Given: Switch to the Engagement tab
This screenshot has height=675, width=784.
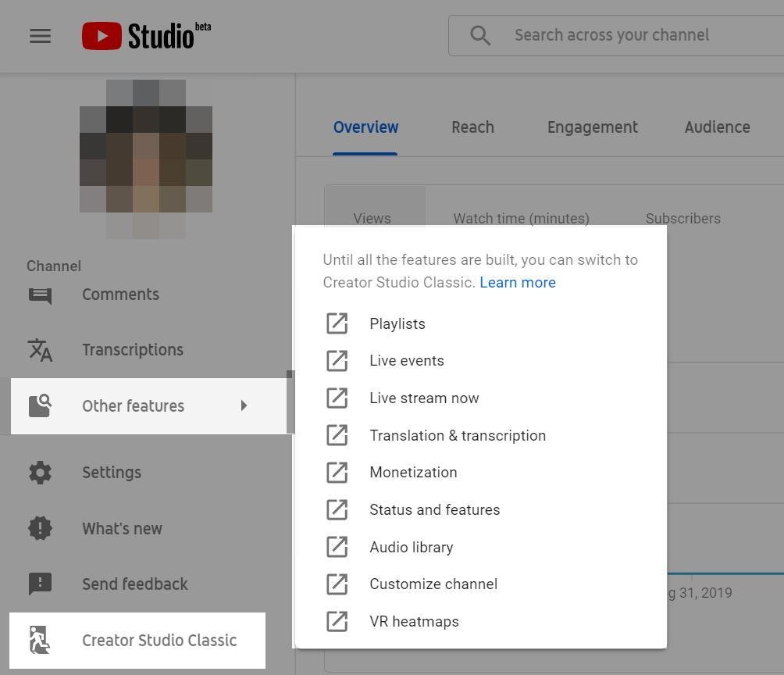Looking at the screenshot, I should (592, 127).
